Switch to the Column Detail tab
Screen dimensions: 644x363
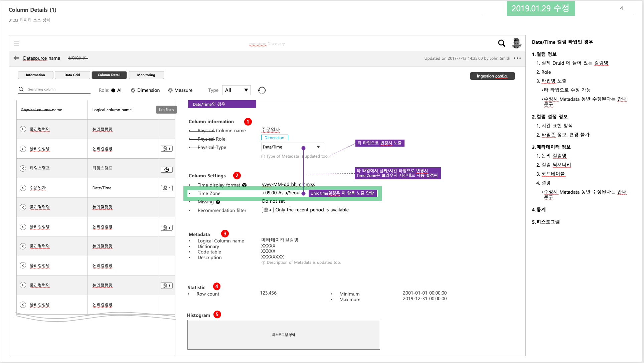pos(109,75)
